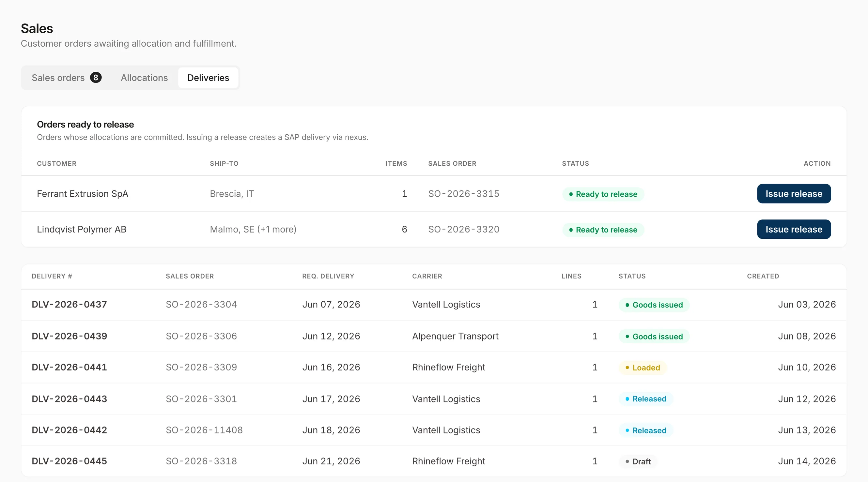Click the Delivery # column header

tap(52, 276)
